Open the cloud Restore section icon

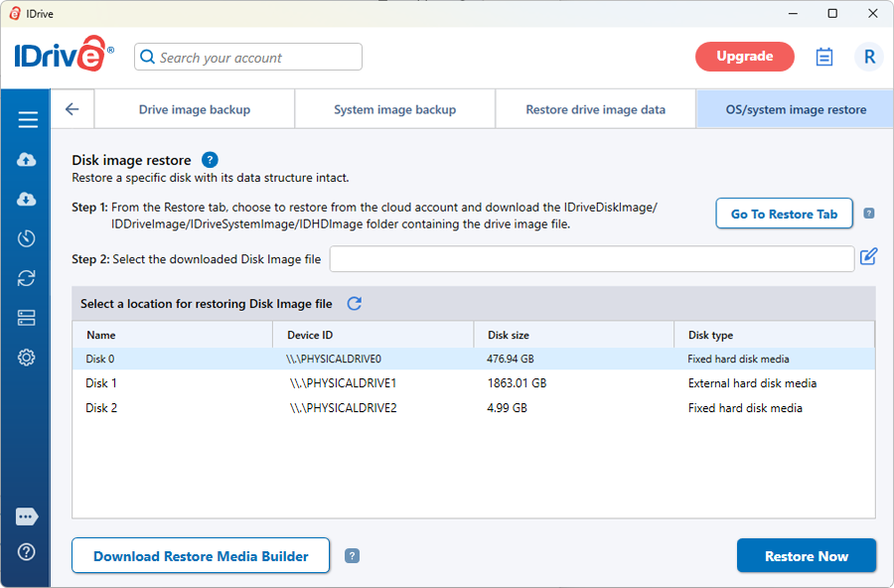tap(26, 199)
